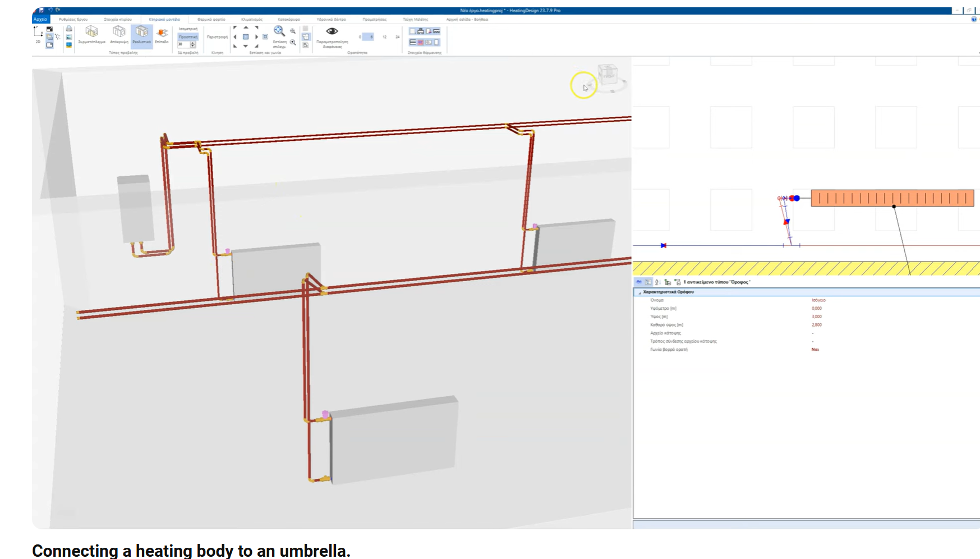The image size is (980, 559).
Task: Select visibility level 0
Action: coord(360,37)
